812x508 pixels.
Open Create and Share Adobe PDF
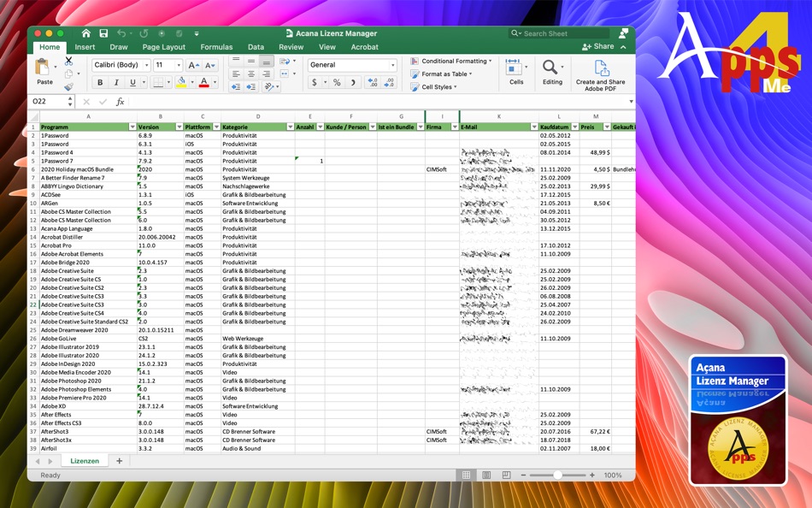(600, 75)
